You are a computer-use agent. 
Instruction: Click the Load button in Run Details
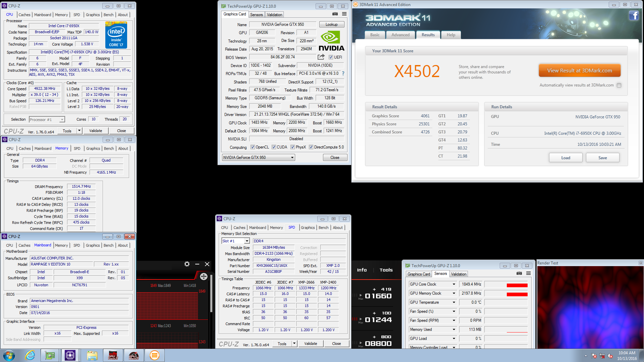click(x=566, y=158)
